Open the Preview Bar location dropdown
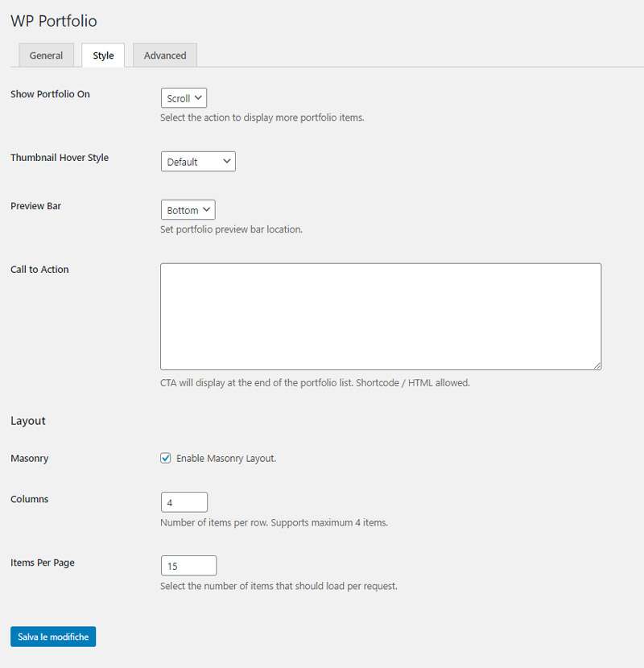The height and width of the screenshot is (668, 644). (x=188, y=210)
